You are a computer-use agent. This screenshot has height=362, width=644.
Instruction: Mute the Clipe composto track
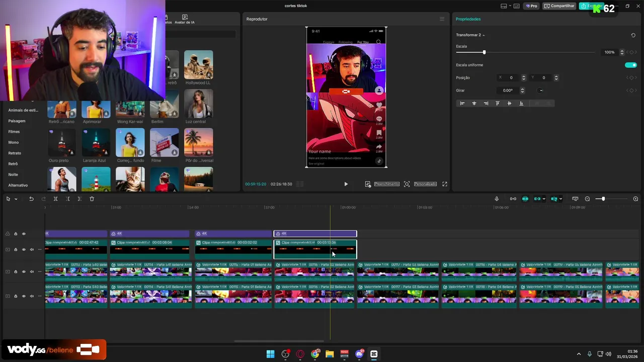point(32,249)
